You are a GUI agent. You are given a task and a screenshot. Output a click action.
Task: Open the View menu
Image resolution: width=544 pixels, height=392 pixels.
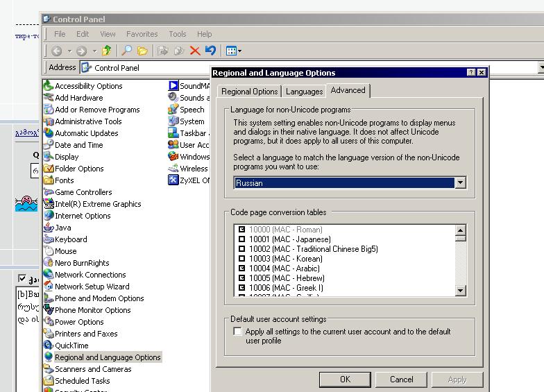[x=108, y=34]
